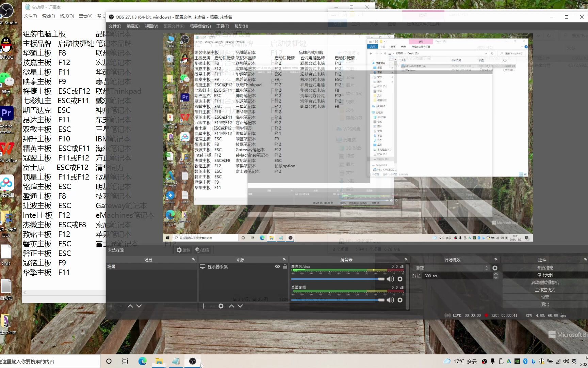Open Microsoft Edge from the taskbar

pyautogui.click(x=142, y=361)
